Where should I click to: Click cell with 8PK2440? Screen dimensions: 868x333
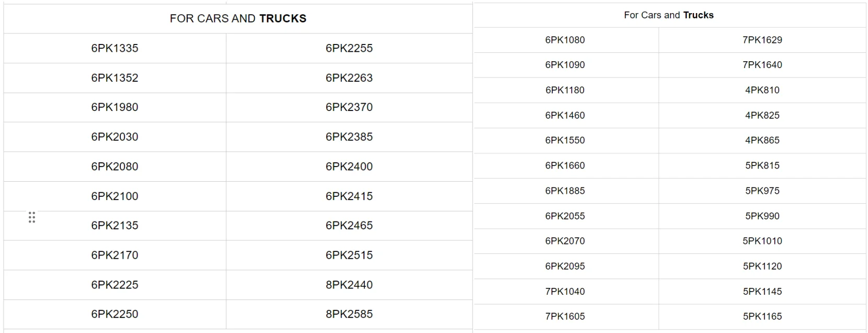click(349, 285)
